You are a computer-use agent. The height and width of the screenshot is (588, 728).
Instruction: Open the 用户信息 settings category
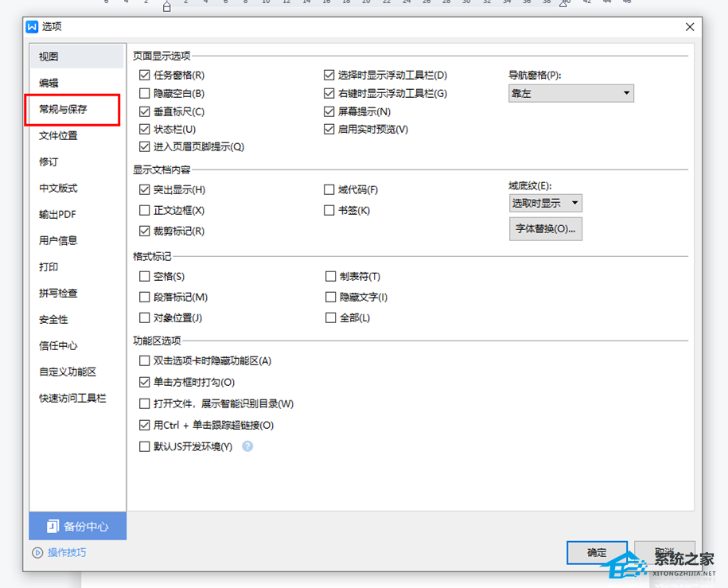(77, 240)
